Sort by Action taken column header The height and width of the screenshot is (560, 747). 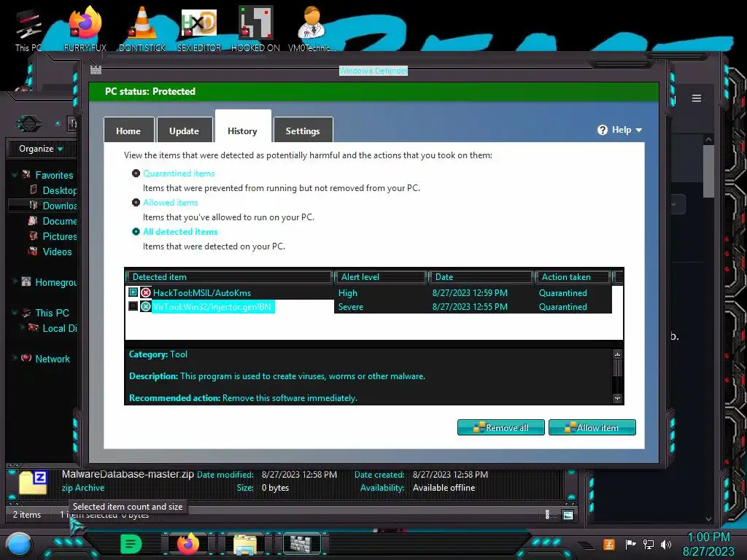(x=573, y=277)
